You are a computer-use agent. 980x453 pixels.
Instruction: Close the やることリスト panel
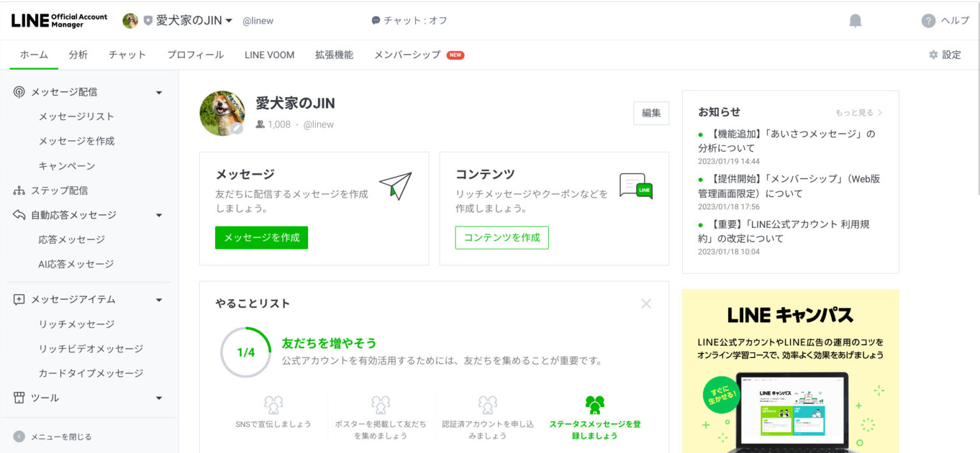[x=646, y=303]
